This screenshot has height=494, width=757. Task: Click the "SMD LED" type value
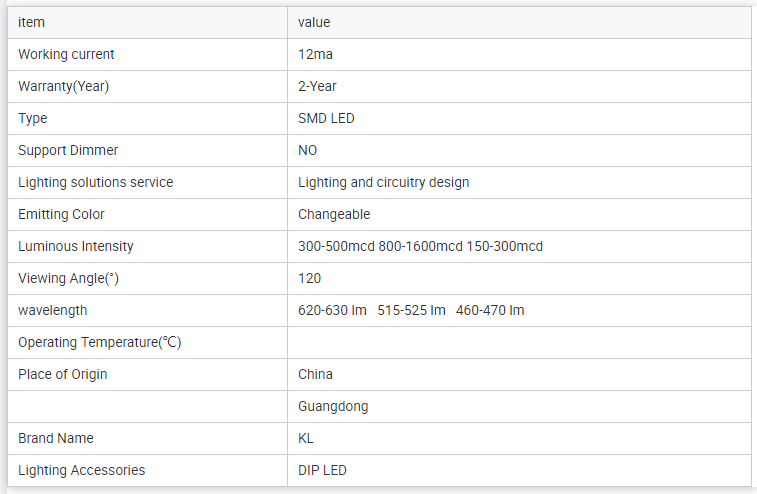[x=326, y=118]
